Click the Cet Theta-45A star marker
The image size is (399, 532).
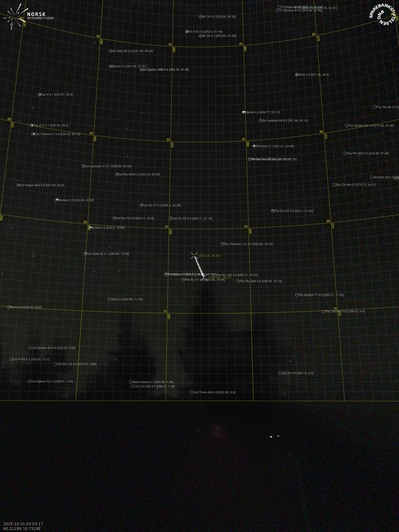[192, 392]
